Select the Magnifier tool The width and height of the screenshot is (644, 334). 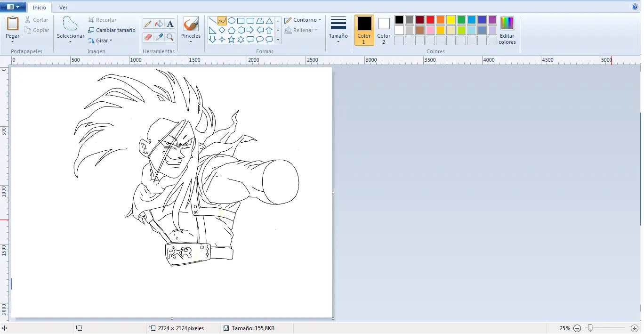[170, 37]
